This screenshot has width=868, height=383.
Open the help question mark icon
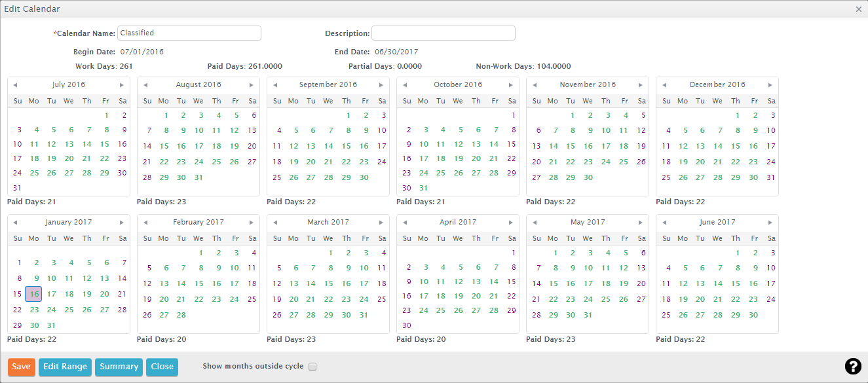pyautogui.click(x=852, y=367)
